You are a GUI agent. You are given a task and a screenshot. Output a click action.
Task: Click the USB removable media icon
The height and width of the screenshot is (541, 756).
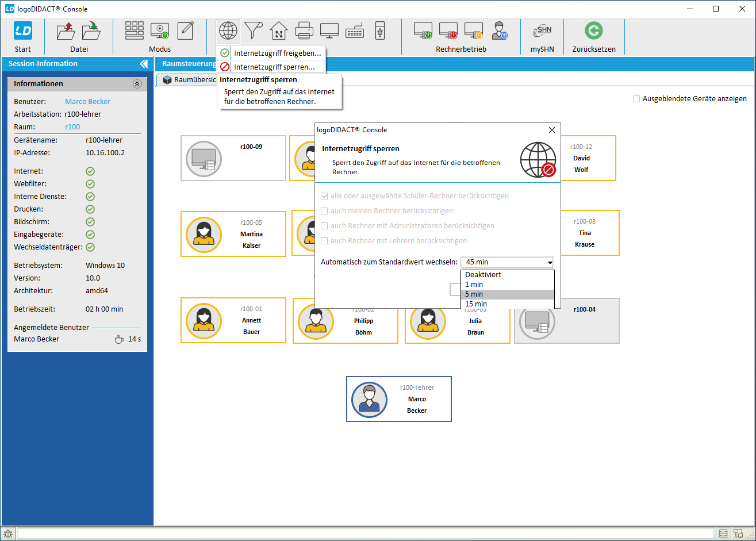click(380, 30)
